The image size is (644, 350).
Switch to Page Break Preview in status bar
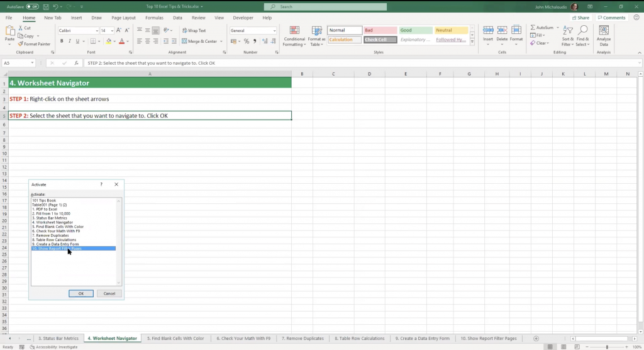(577, 347)
